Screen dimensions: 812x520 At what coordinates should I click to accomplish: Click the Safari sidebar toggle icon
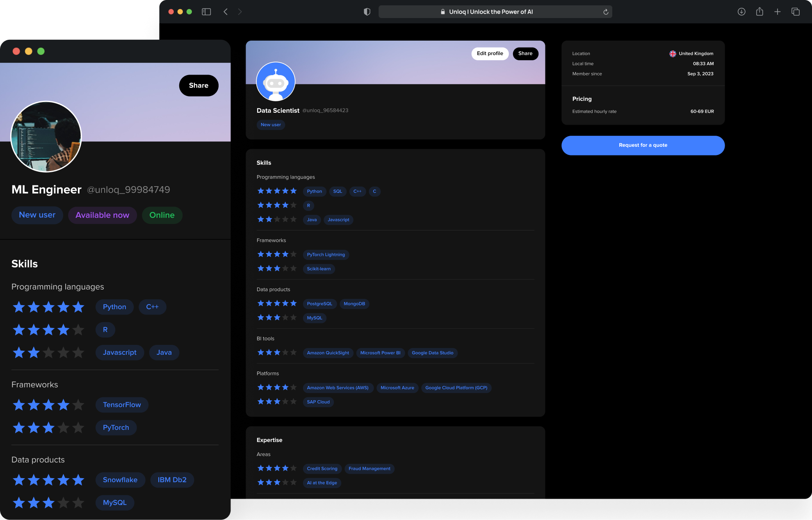206,12
